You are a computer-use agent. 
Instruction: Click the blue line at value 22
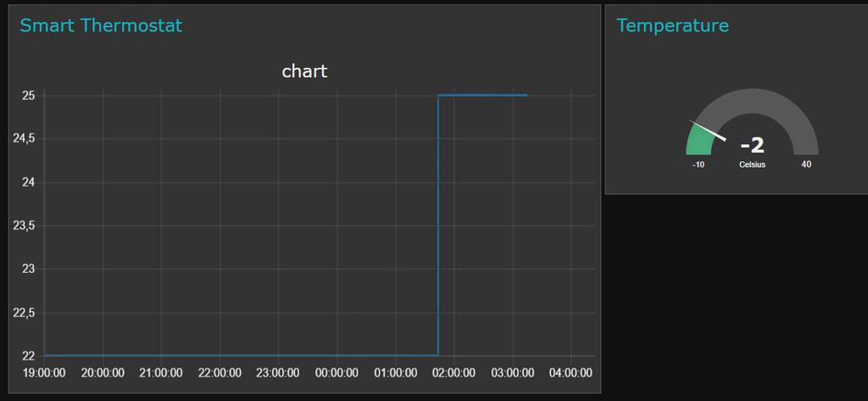click(x=241, y=355)
